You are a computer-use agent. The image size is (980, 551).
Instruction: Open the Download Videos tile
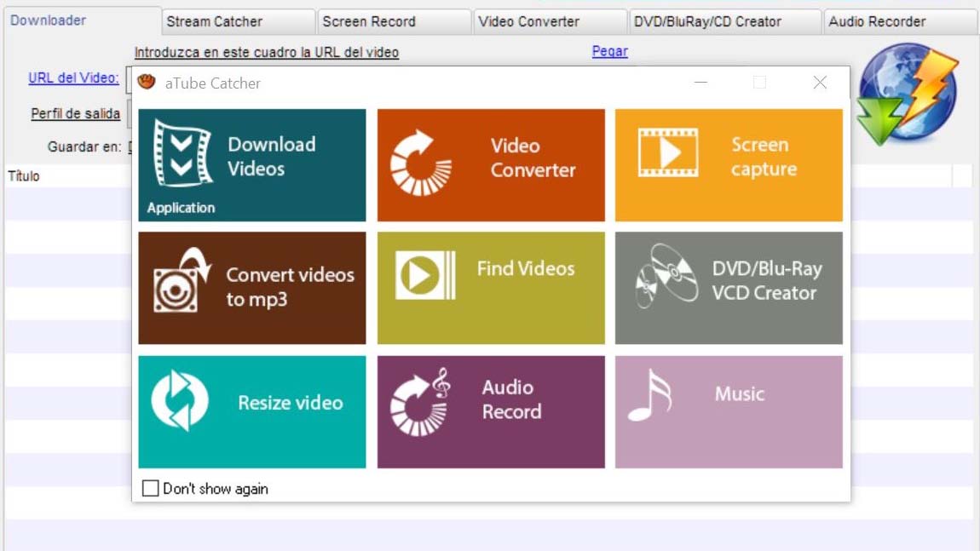(252, 165)
